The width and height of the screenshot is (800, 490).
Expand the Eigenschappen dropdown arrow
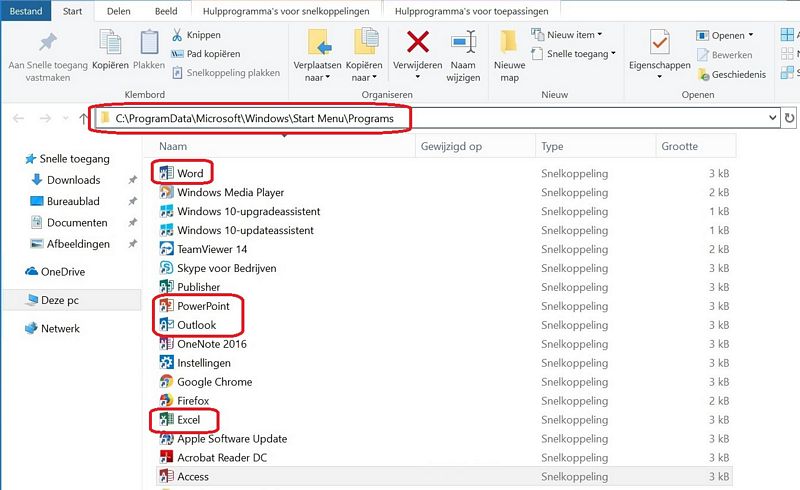click(660, 77)
